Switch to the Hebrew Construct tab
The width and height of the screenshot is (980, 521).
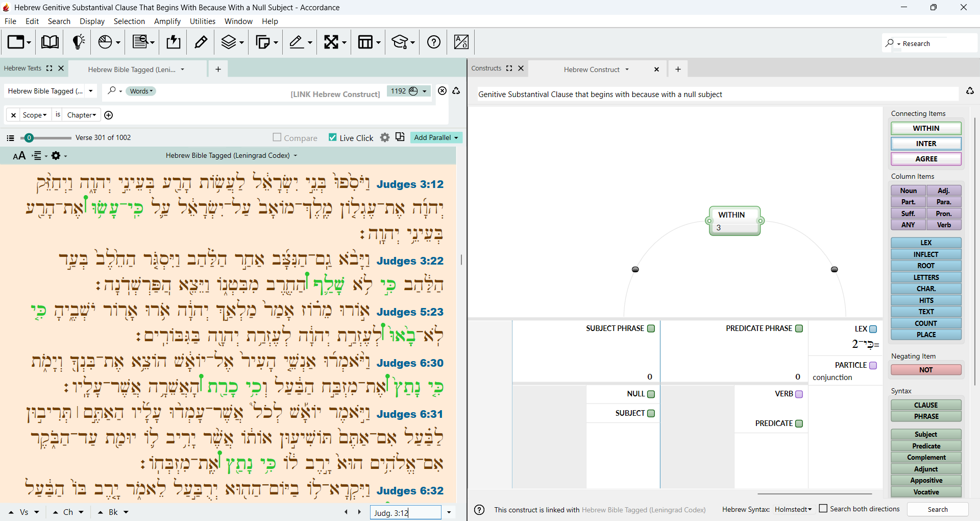[592, 69]
